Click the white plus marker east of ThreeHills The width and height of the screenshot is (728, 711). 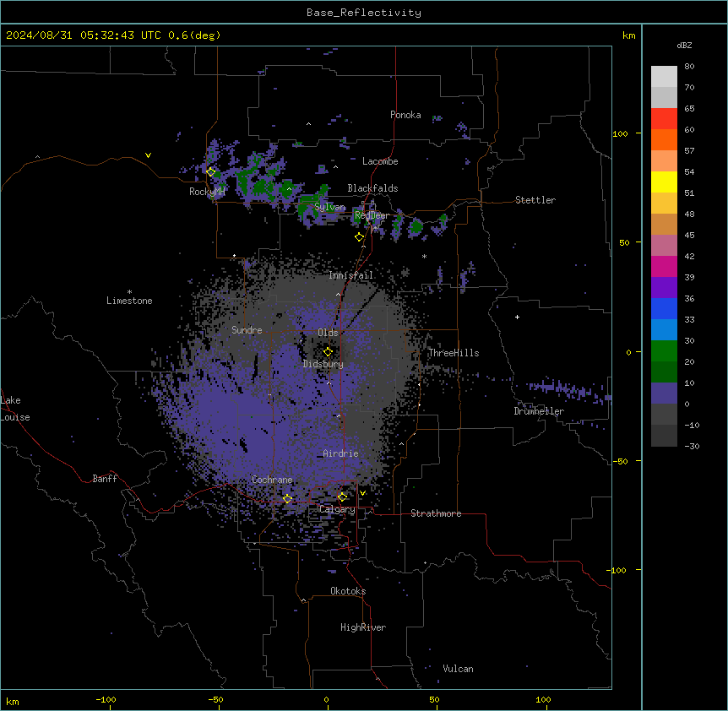point(517,317)
